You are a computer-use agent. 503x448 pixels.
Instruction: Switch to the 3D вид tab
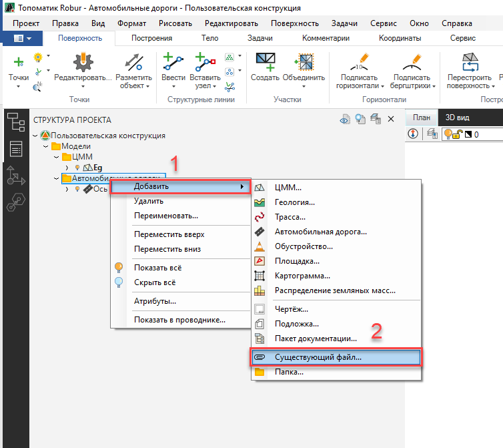coord(458,118)
